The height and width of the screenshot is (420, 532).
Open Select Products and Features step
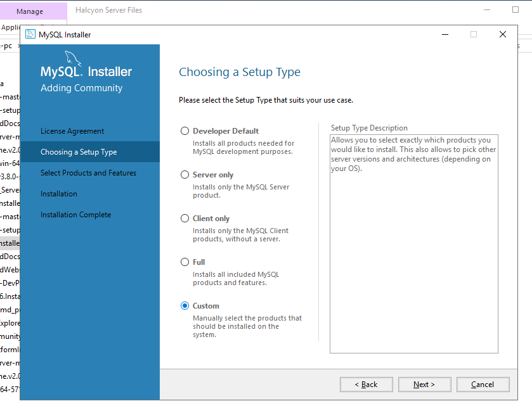pyautogui.click(x=88, y=173)
